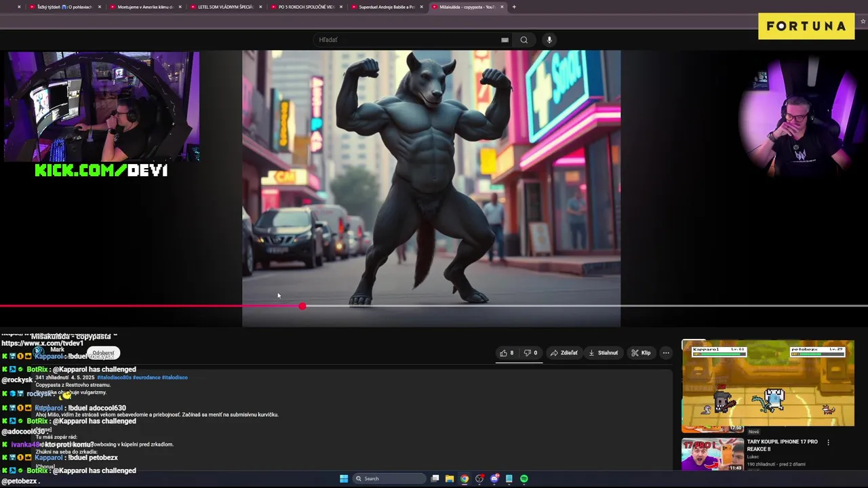
Task: Click the FORTUNA sponsor banner
Action: 806,26
